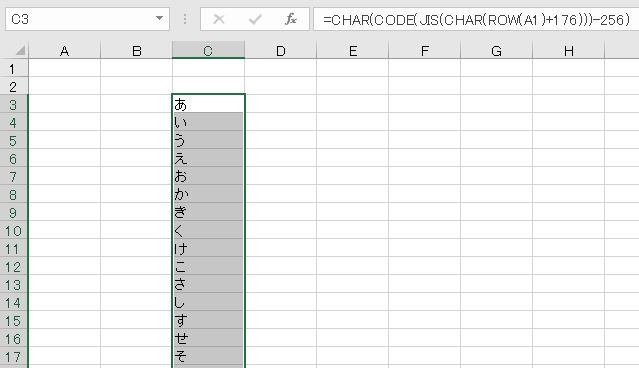Image resolution: width=639 pixels, height=368 pixels.
Task: Select row 15 header
Action: [x=14, y=320]
